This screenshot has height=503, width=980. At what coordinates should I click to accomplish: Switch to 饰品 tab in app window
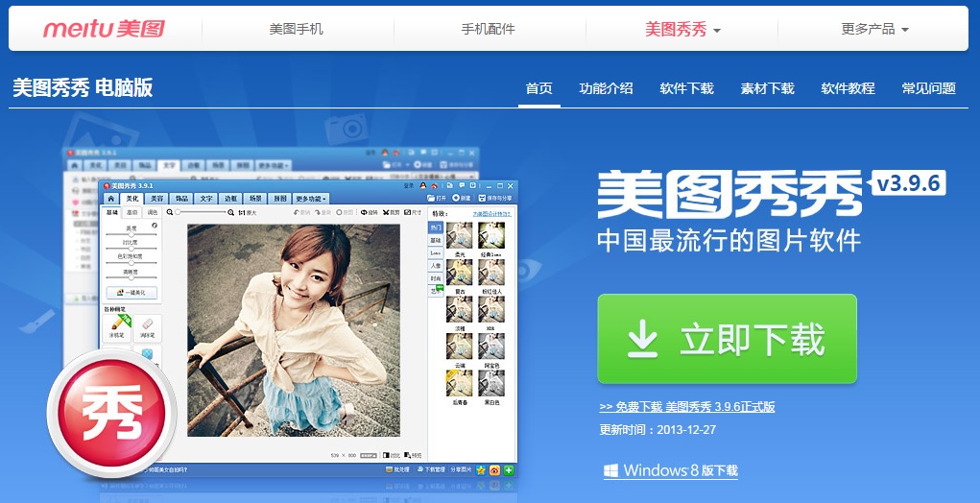coord(181,199)
